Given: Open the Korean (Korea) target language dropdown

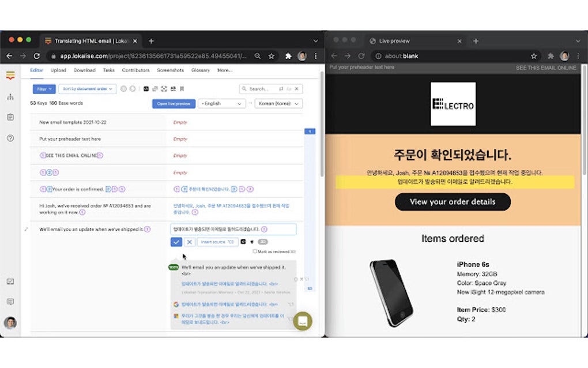Looking at the screenshot, I should [x=278, y=104].
